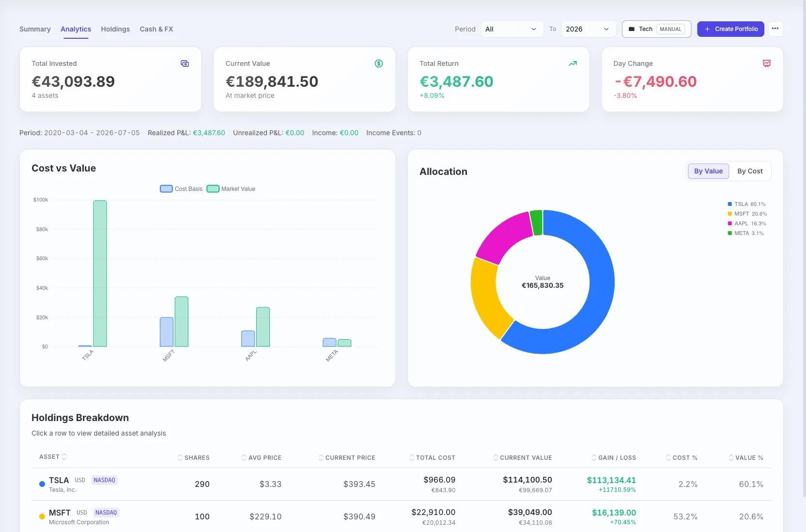
Task: Open the TSLA Tesla, Inc. row
Action: [x=401, y=484]
